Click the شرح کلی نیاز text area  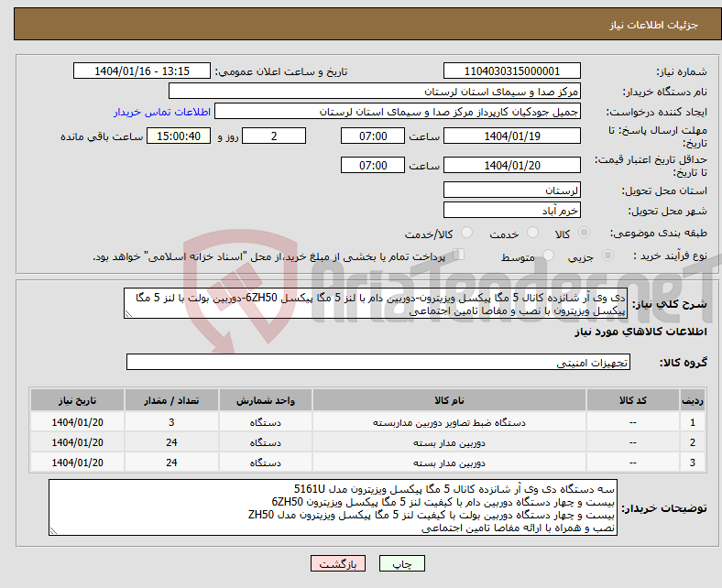[x=376, y=303]
